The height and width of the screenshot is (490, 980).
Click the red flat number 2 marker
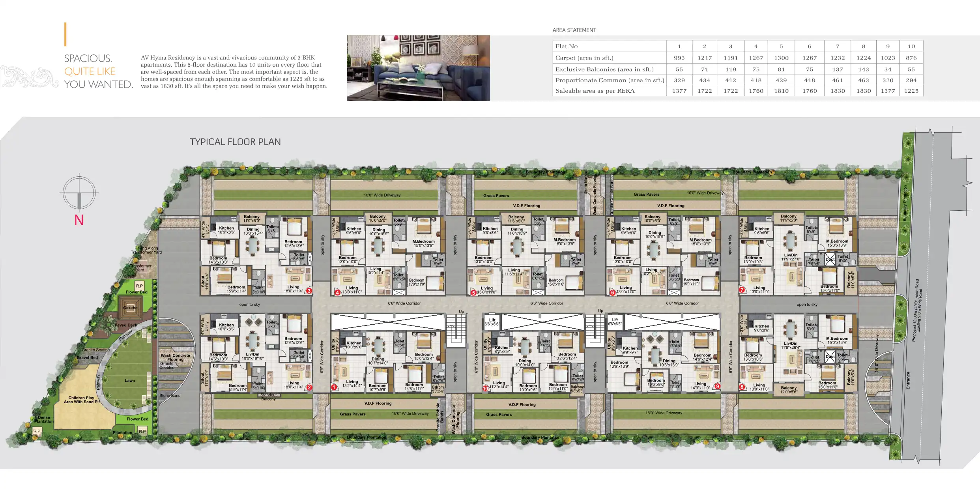coord(309,387)
